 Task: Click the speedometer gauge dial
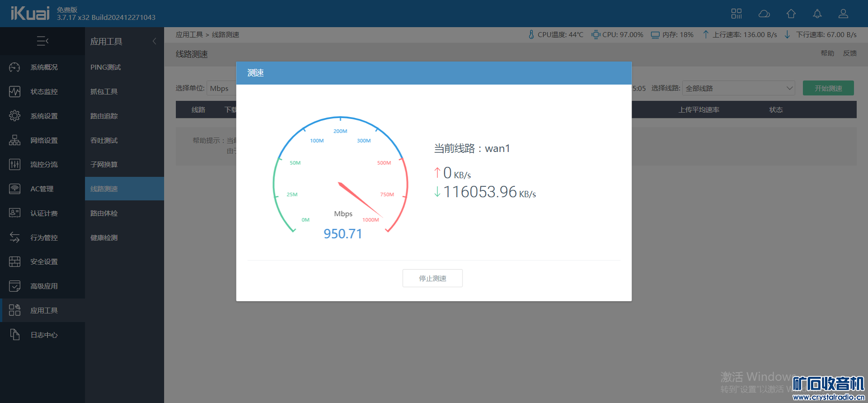341,175
